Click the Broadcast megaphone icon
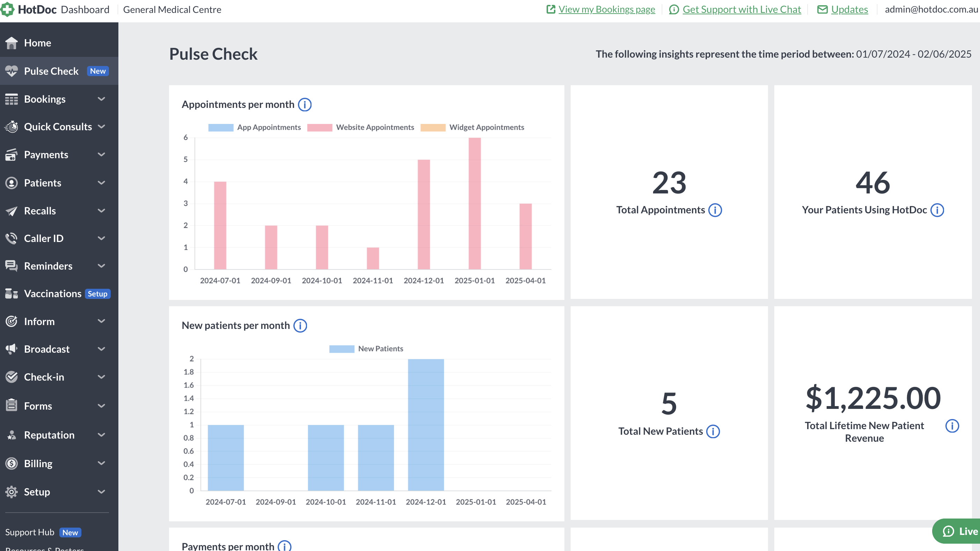Screen dimensions: 980x551 click(12, 349)
